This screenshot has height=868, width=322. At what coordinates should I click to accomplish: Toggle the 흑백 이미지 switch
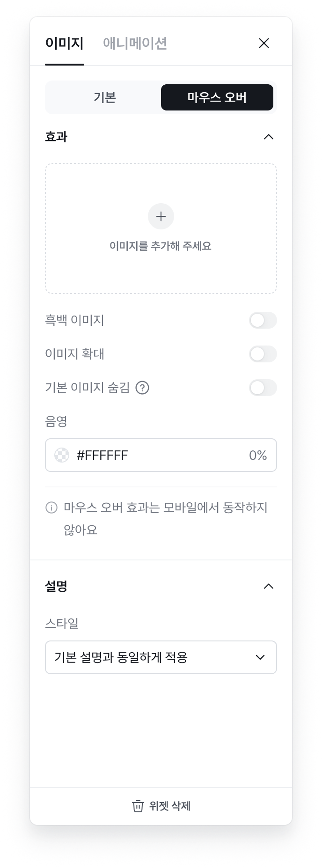pos(263,320)
